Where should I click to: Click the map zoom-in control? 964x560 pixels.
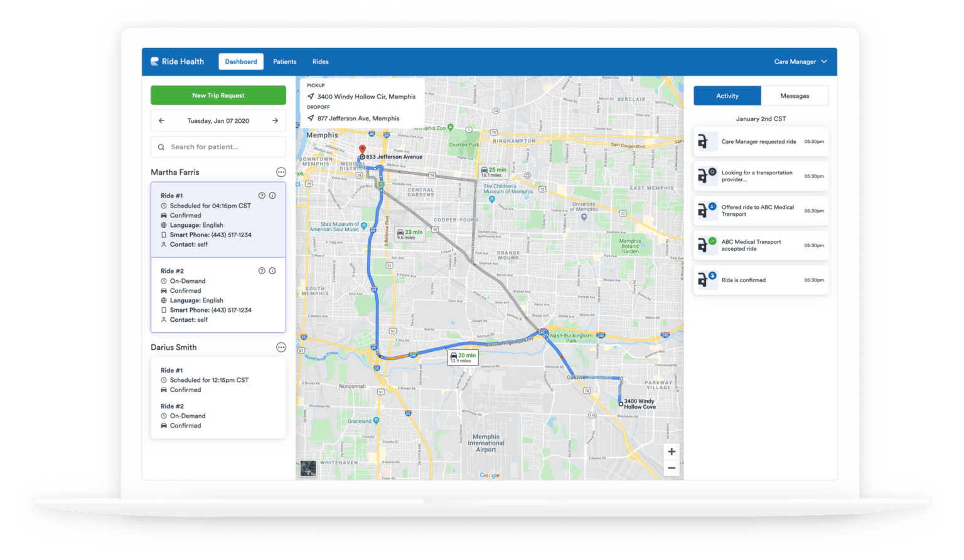[x=672, y=451]
